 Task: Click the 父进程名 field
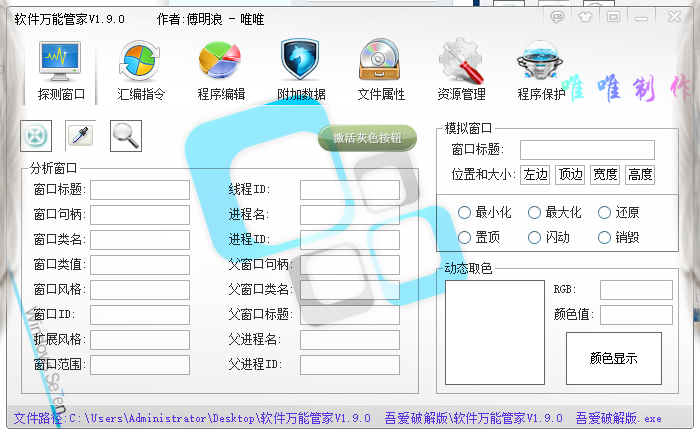(350, 340)
